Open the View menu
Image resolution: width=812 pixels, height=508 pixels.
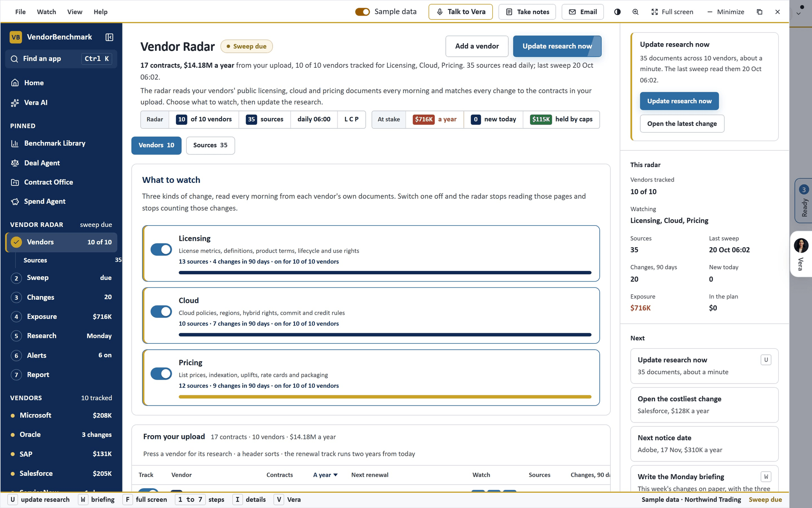(74, 12)
